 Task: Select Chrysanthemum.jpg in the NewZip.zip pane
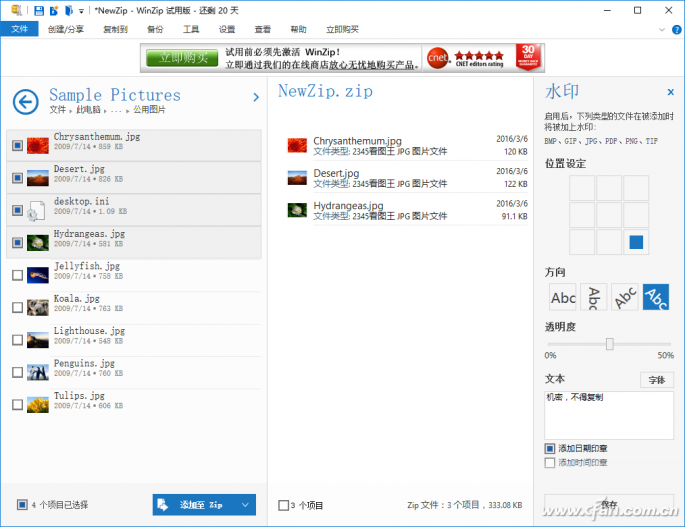pos(407,145)
